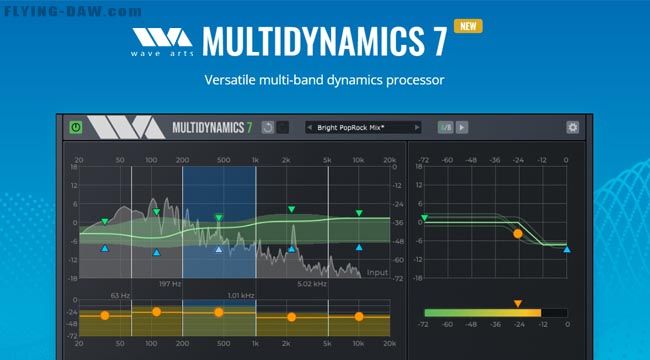Select the green threshold triangle near 2k
This screenshot has height=360, width=650.
(291, 209)
